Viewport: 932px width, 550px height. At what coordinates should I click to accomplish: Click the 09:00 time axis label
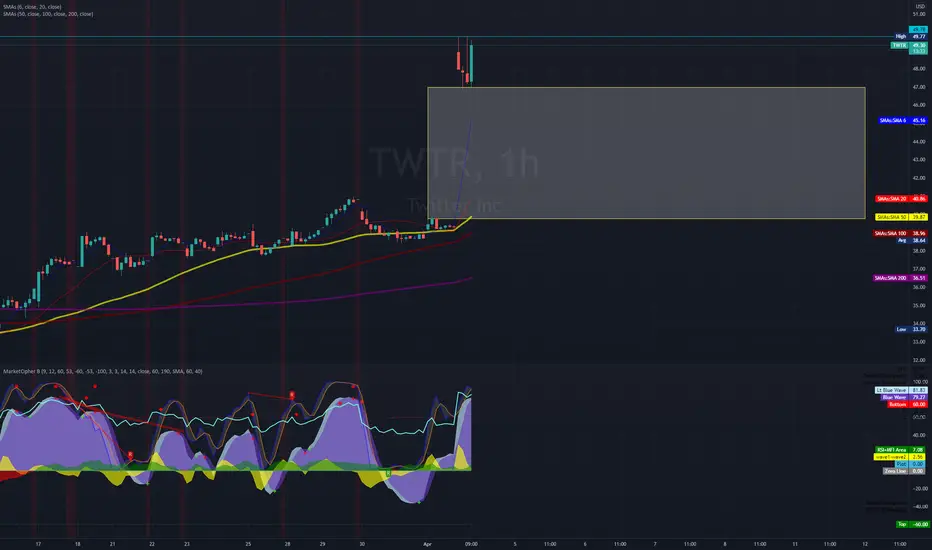pyautogui.click(x=471, y=543)
